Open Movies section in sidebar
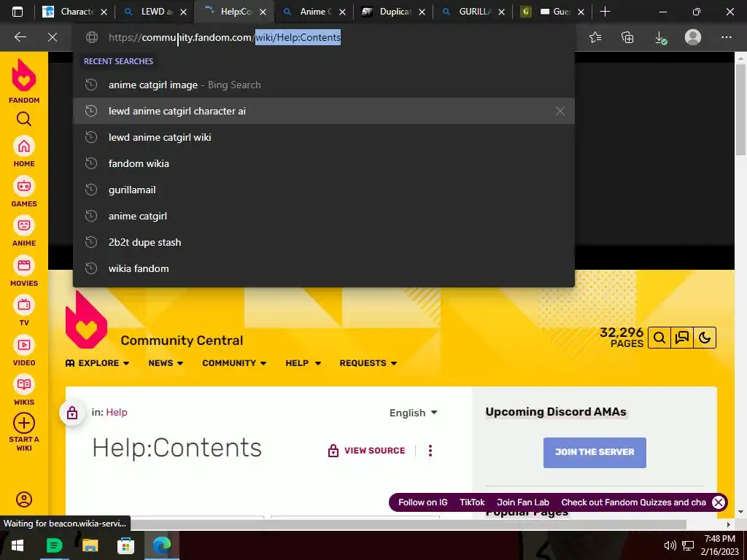Screen dimensions: 747x560 24,271
